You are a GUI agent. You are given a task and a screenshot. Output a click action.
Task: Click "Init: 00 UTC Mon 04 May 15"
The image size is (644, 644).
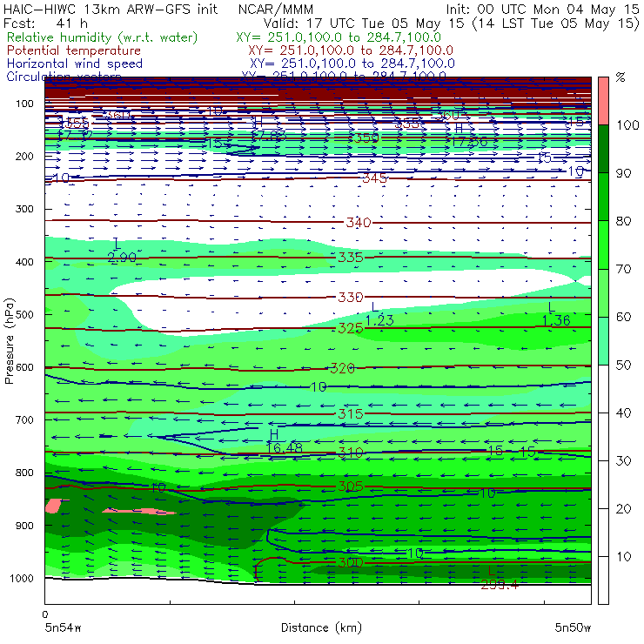point(542,9)
